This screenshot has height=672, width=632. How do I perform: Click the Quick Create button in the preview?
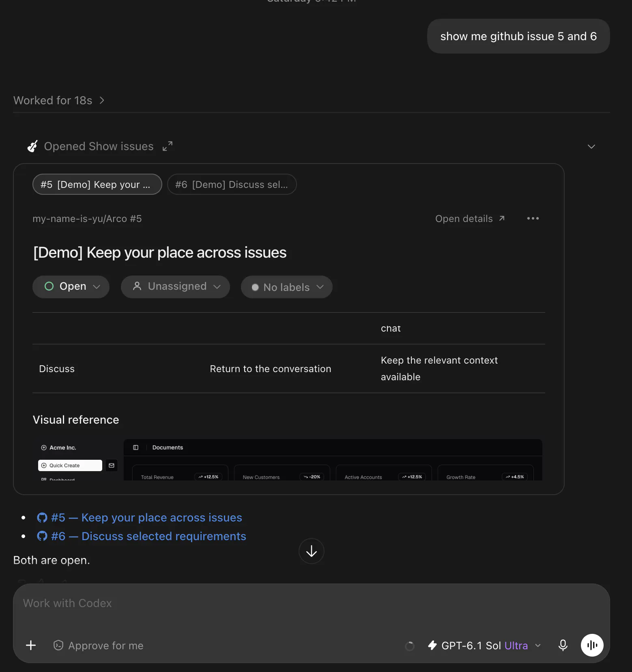70,465
